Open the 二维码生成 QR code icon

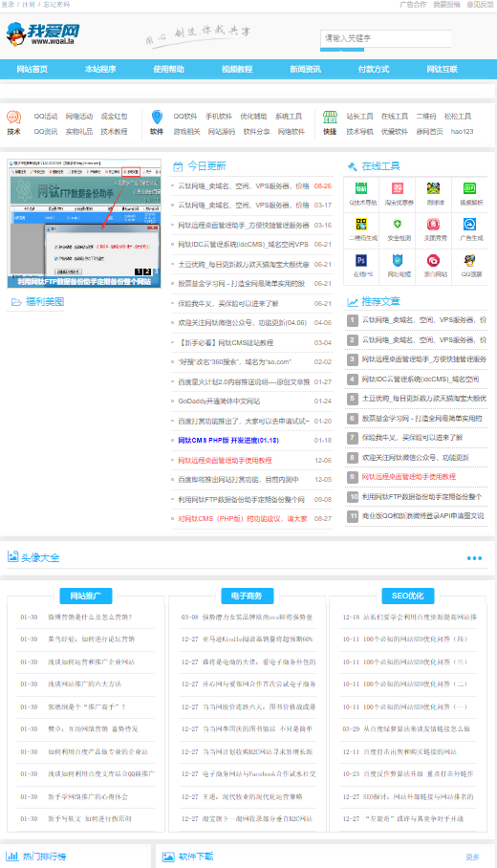(361, 225)
